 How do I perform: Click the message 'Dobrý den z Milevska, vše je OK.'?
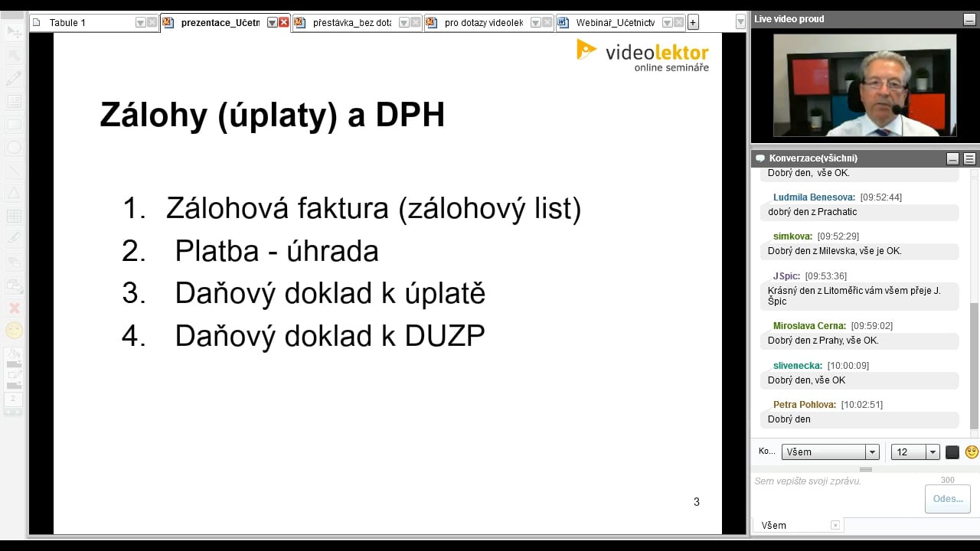835,251
